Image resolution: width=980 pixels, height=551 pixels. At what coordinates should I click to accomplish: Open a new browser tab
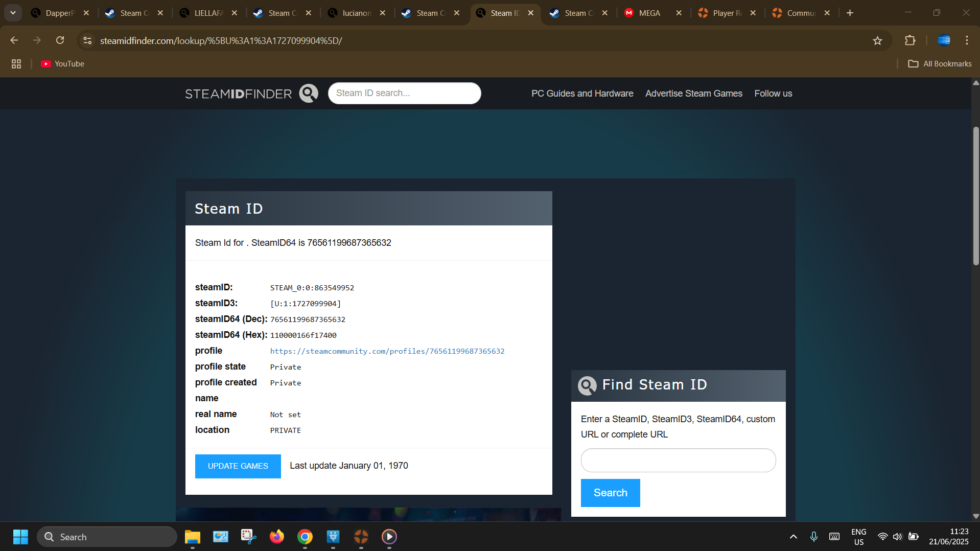850,13
